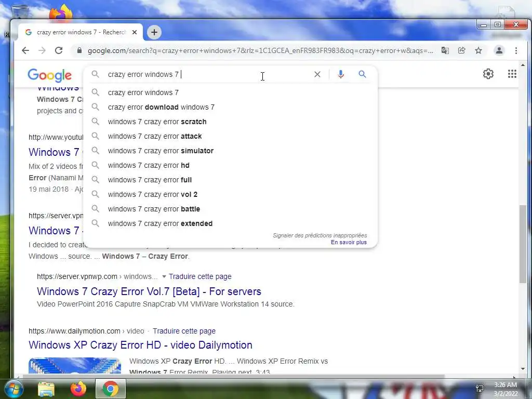Choose suggestion 'crazy error windows 7'
532x399 pixels.
(230, 92)
